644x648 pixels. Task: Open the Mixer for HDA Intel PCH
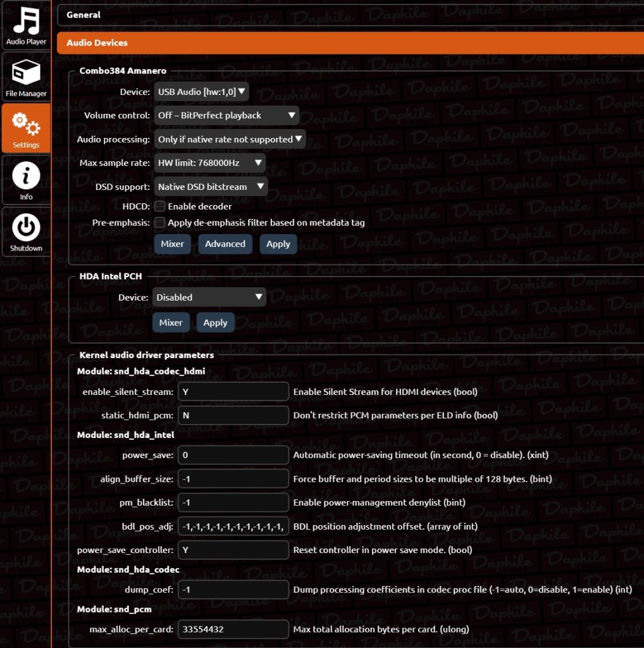pyautogui.click(x=171, y=323)
